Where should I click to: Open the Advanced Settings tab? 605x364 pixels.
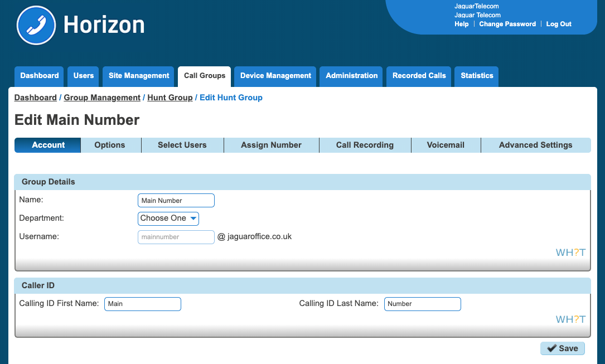(535, 145)
